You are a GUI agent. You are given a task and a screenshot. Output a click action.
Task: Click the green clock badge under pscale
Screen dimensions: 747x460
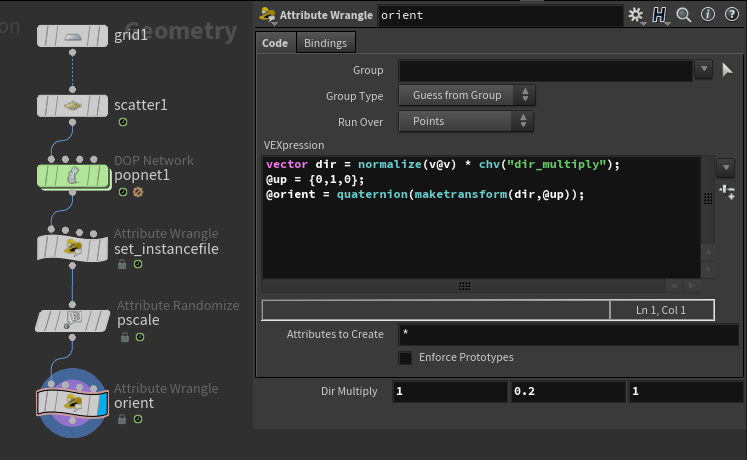[140, 337]
